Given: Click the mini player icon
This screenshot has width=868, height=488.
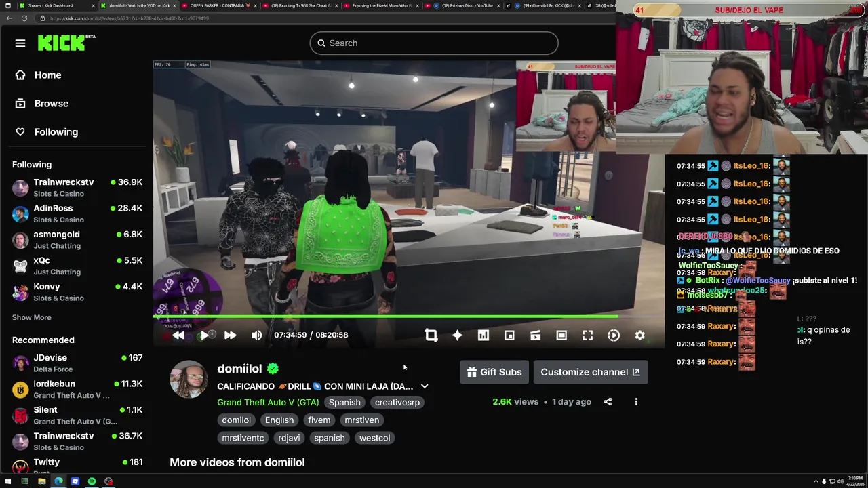Looking at the screenshot, I should point(535,335).
